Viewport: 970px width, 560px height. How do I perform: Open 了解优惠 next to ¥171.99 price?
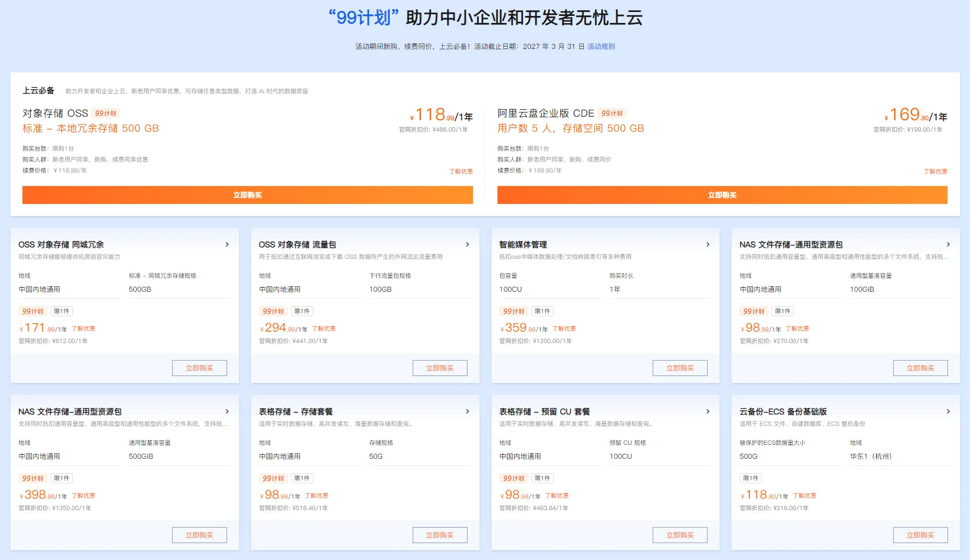pyautogui.click(x=83, y=329)
